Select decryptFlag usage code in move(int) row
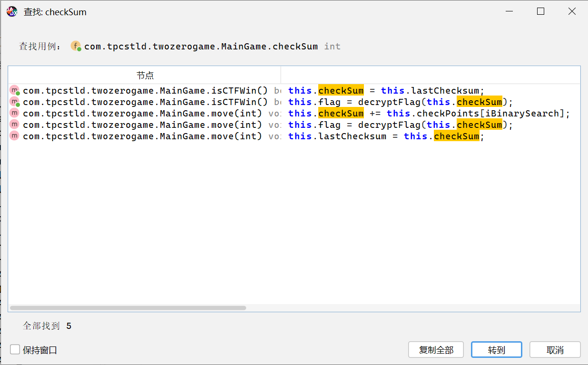The width and height of the screenshot is (588, 365). (401, 125)
